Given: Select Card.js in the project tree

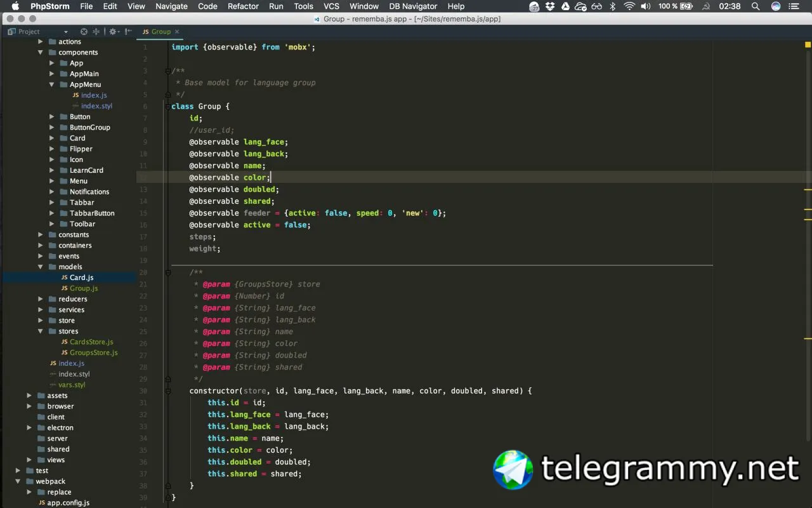Looking at the screenshot, I should point(81,277).
